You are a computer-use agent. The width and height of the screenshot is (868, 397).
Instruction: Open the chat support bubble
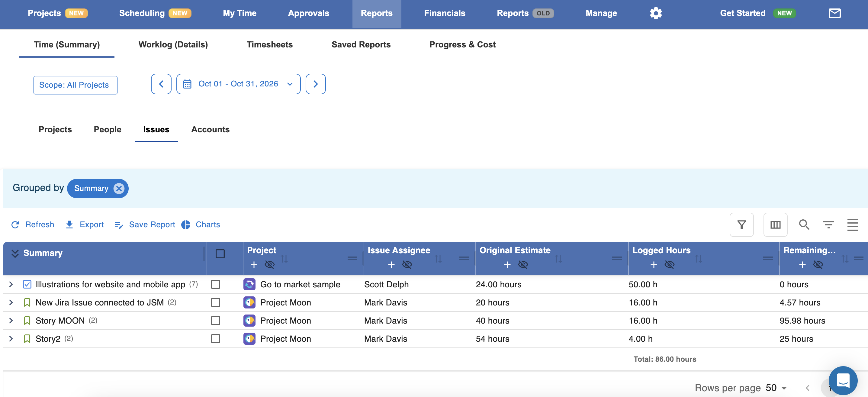843,380
